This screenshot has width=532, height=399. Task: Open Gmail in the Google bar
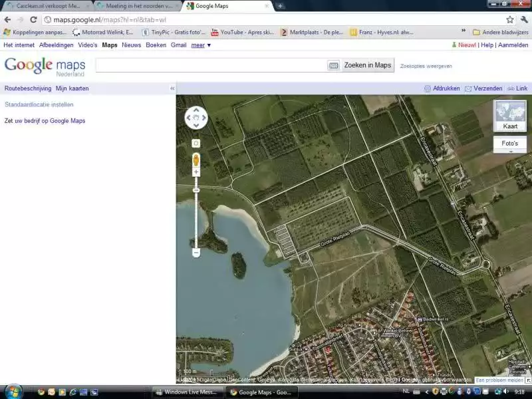click(178, 45)
